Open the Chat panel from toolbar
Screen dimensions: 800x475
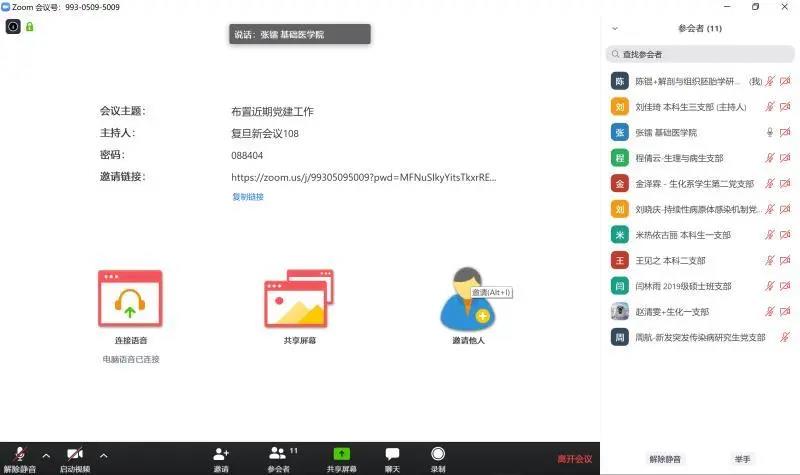[392, 456]
